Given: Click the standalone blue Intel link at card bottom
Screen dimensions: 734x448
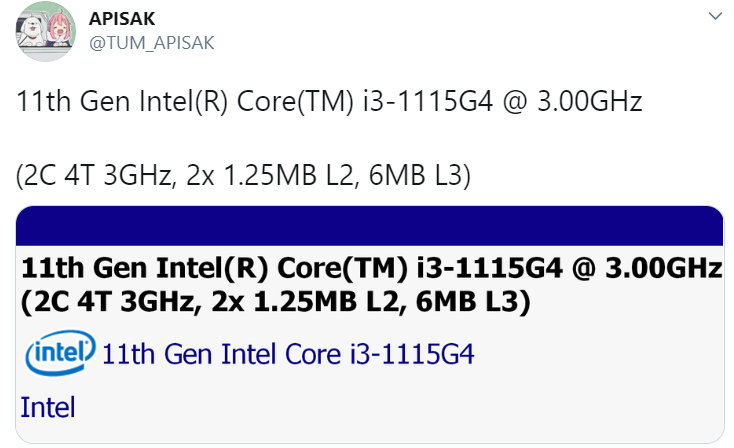Looking at the screenshot, I should click(48, 408).
